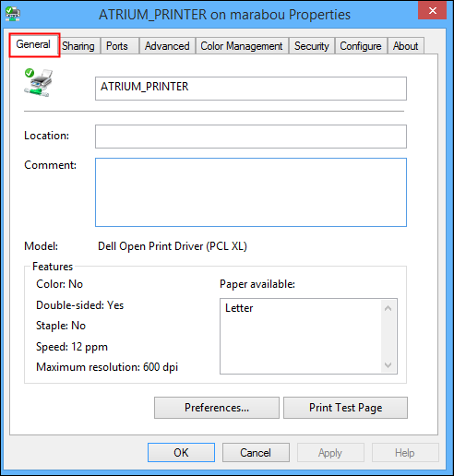The width and height of the screenshot is (454, 476).
Task: Click the paper list scroll down arrow
Action: coord(388,364)
